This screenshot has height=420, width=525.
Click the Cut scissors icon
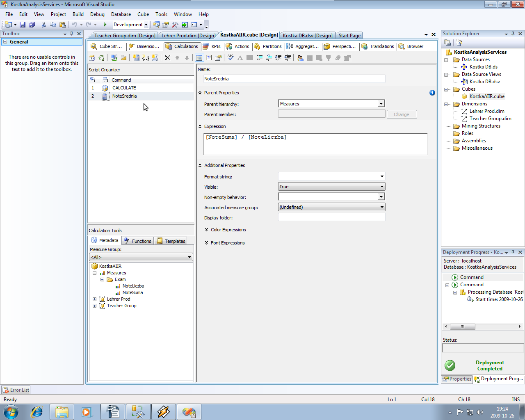[x=43, y=25]
